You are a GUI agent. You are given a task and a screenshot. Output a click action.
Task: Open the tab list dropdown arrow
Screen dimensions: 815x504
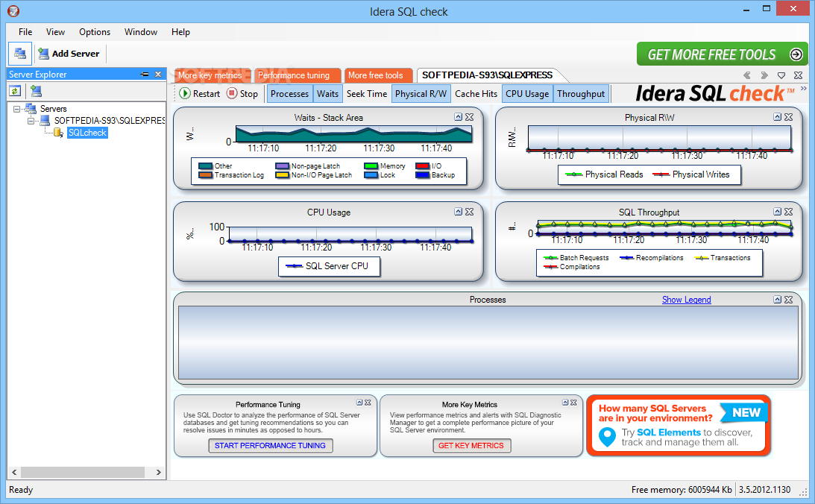click(x=781, y=75)
